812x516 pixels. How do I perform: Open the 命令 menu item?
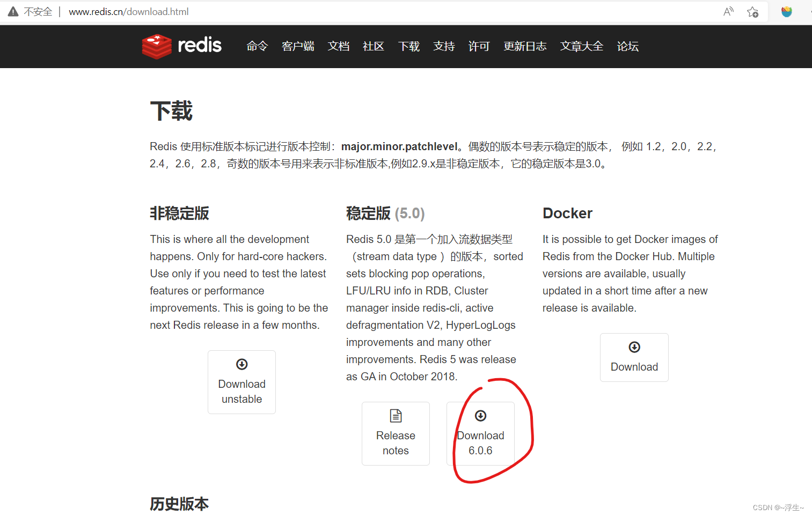click(x=257, y=46)
